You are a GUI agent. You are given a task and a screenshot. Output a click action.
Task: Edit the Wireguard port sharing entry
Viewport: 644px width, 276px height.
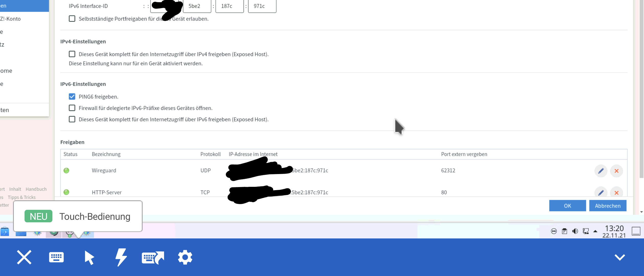601,171
